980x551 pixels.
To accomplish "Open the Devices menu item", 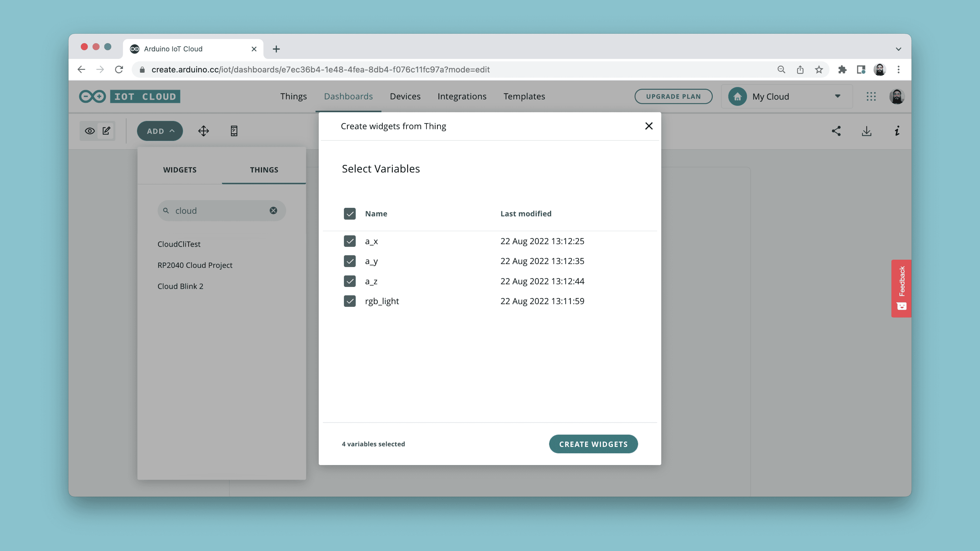I will pos(405,97).
